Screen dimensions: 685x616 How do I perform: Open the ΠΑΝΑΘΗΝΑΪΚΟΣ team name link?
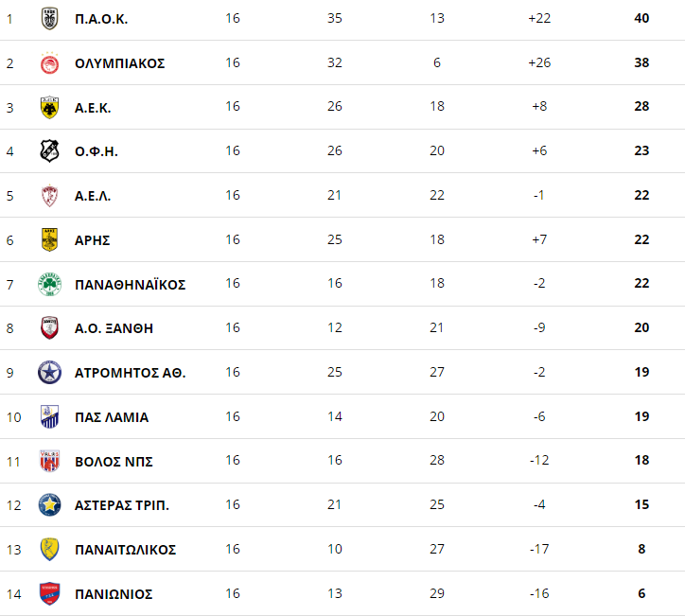tap(131, 285)
